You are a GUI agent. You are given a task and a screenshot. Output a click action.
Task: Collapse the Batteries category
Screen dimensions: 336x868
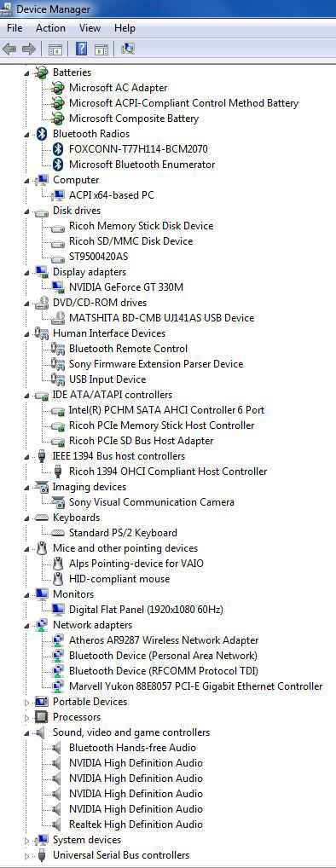click(26, 73)
